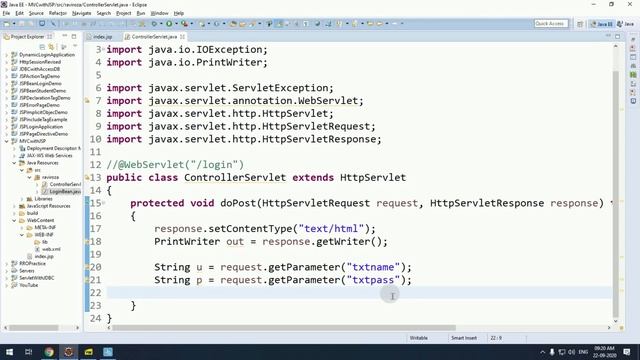Click the fold toggle at line 15
The width and height of the screenshot is (640, 360).
[x=104, y=202]
